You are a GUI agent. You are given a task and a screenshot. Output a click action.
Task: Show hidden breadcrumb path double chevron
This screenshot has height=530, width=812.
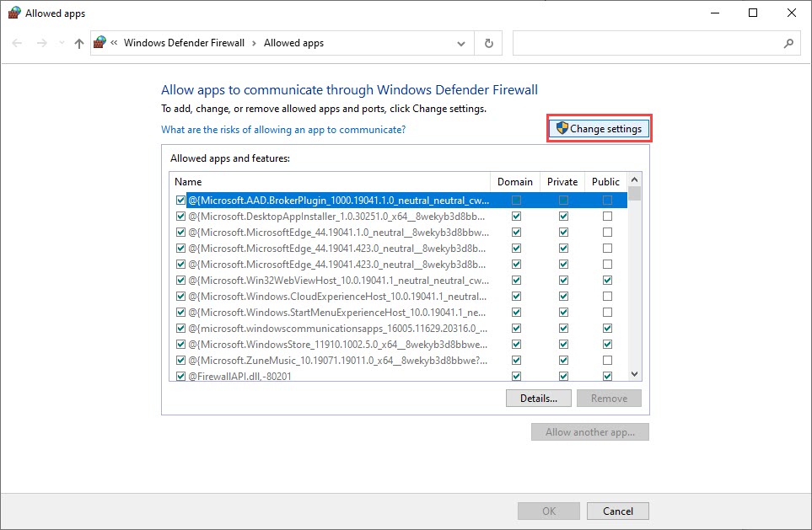coord(114,43)
